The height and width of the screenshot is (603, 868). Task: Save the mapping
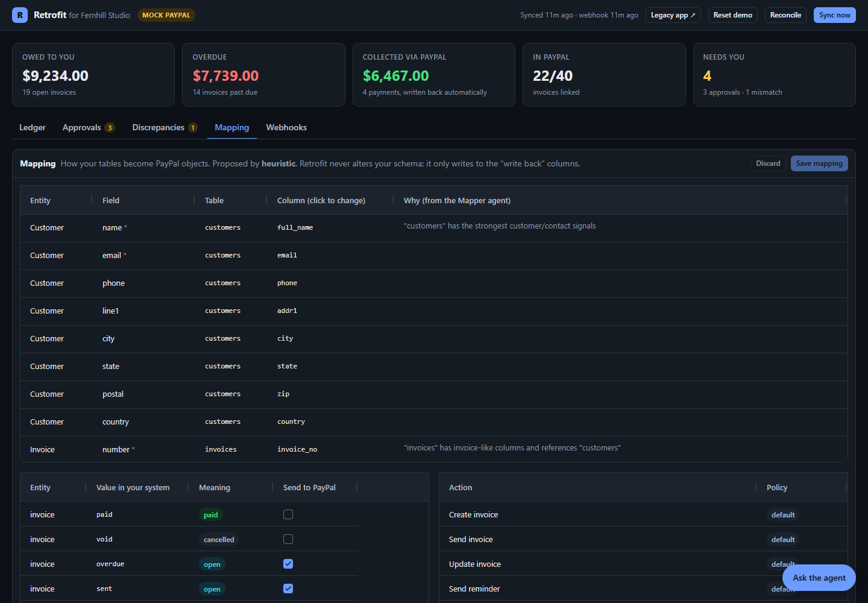tap(819, 163)
